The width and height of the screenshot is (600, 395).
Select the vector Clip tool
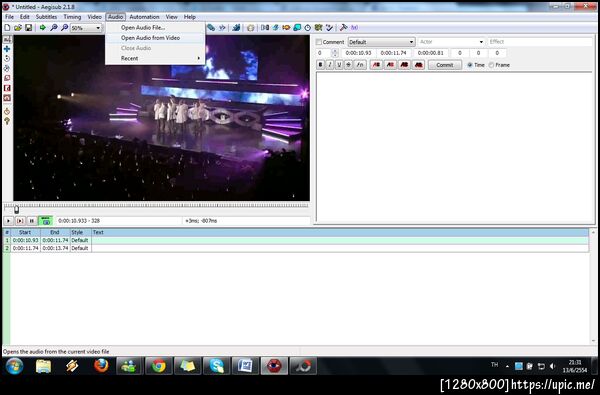point(7,98)
